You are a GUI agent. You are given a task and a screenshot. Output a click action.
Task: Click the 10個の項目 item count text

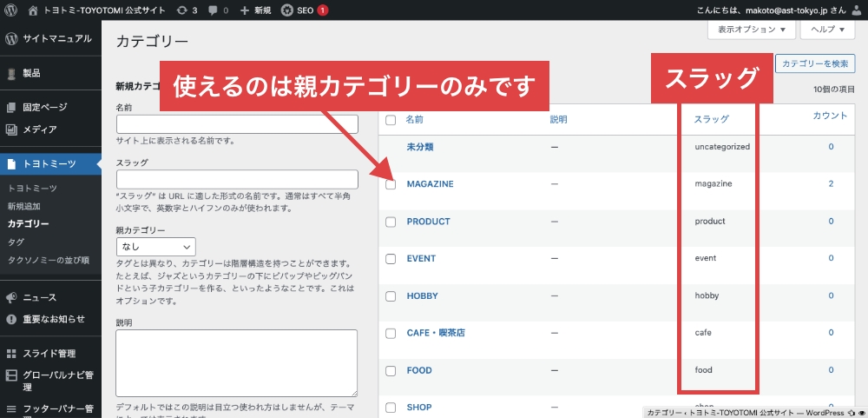pos(833,90)
